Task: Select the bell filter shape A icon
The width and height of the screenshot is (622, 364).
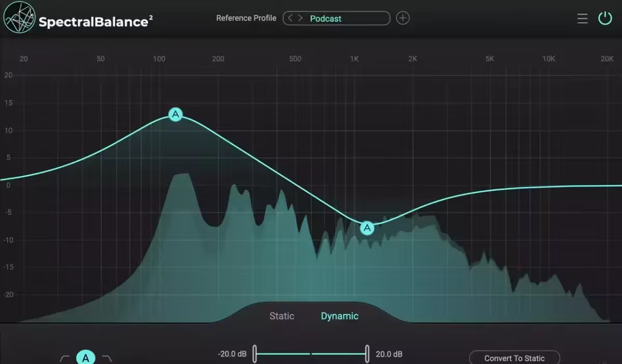Action: 86,357
